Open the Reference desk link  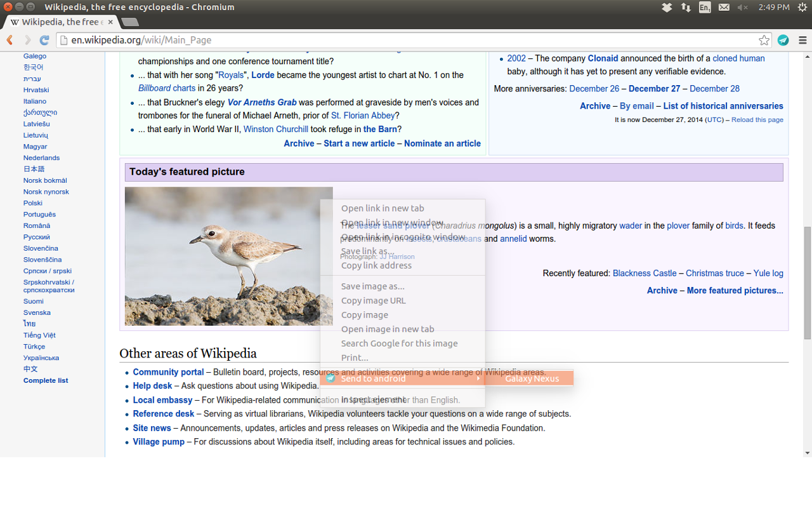[x=164, y=414]
